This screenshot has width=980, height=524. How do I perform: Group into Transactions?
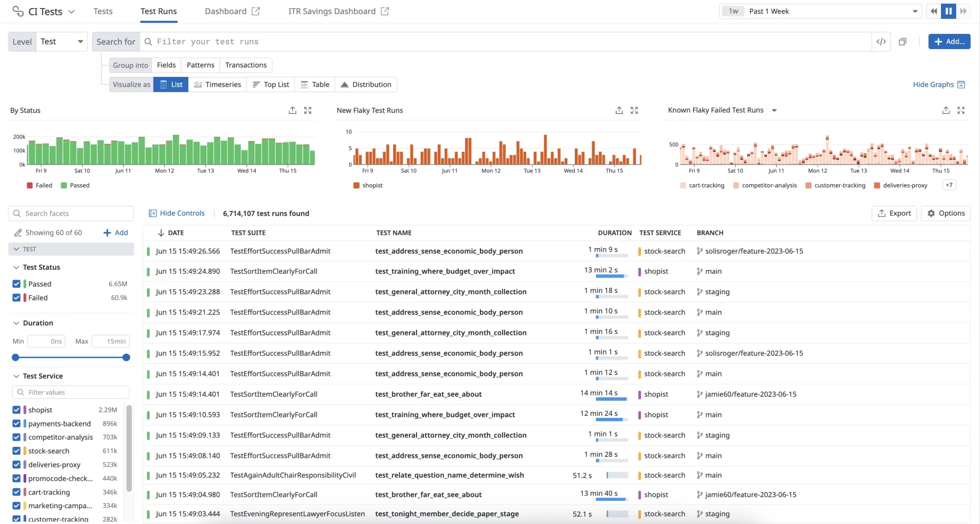coord(246,65)
